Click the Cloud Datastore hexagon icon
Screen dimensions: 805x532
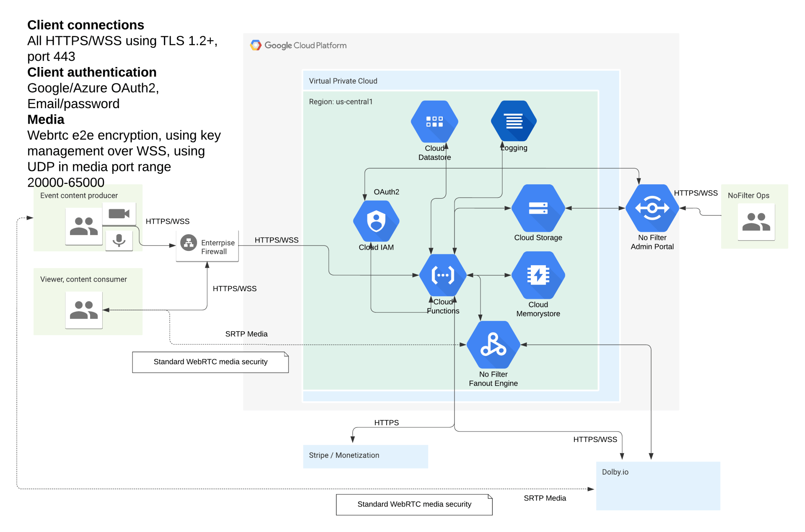point(434,121)
